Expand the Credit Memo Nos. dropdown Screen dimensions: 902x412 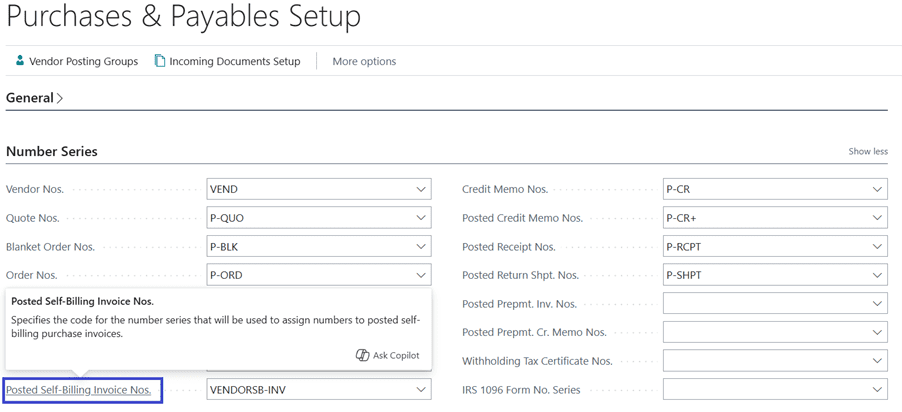click(x=877, y=189)
